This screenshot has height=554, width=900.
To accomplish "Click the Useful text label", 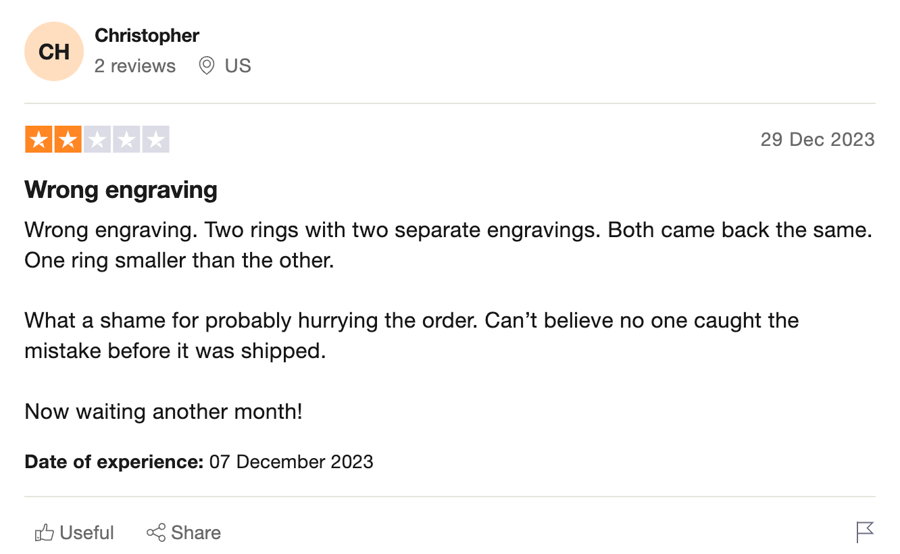I will click(87, 533).
